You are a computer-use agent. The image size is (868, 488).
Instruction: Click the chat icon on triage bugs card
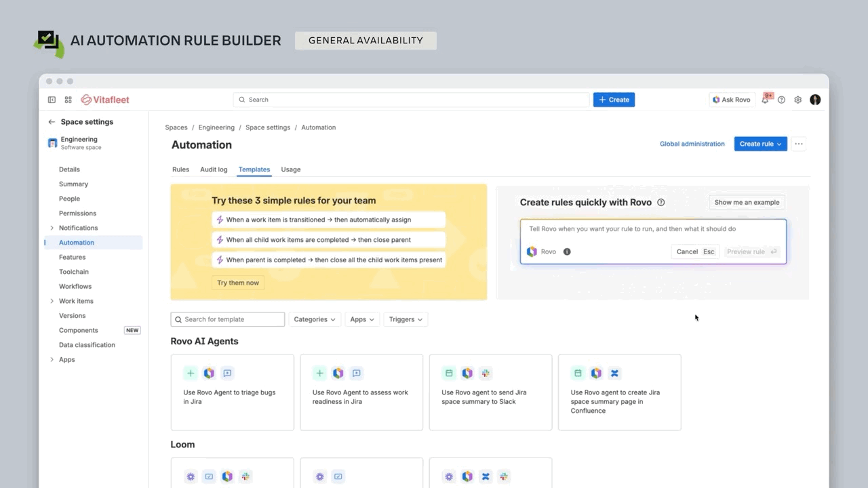[227, 373]
